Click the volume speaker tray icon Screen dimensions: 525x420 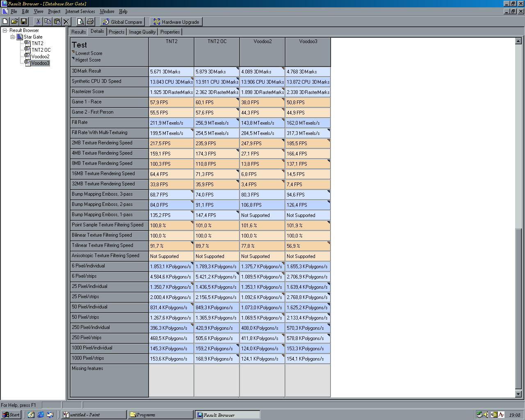pyautogui.click(x=486, y=415)
